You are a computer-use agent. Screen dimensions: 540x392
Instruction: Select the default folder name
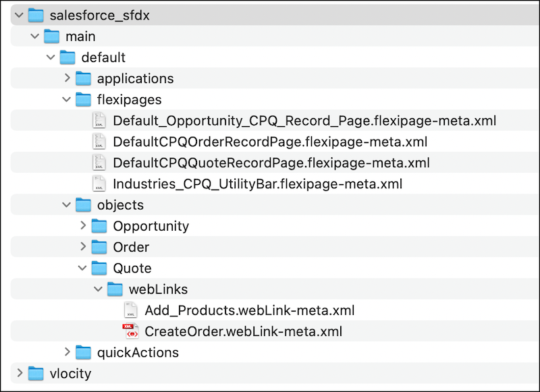(x=103, y=57)
